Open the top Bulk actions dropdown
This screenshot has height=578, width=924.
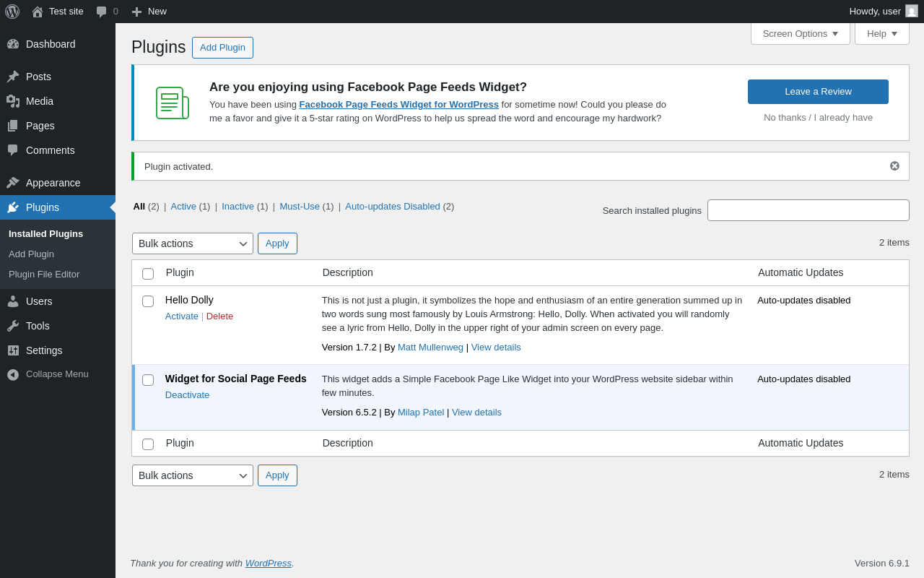pyautogui.click(x=193, y=243)
